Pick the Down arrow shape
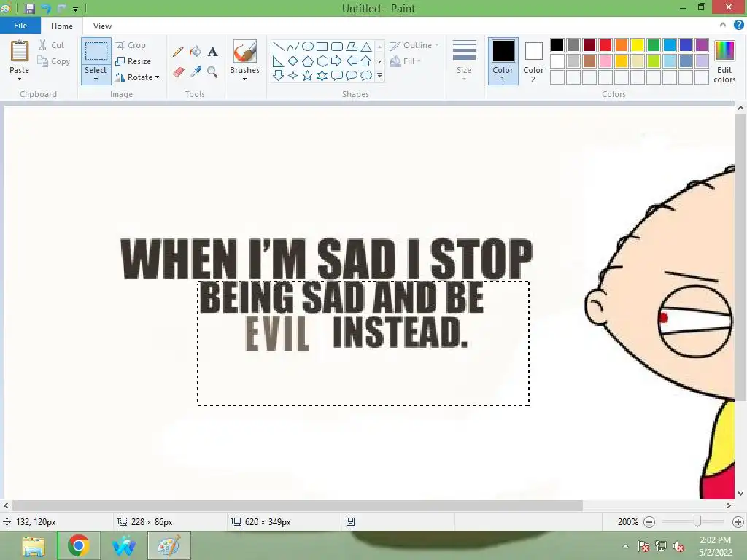 pos(278,75)
